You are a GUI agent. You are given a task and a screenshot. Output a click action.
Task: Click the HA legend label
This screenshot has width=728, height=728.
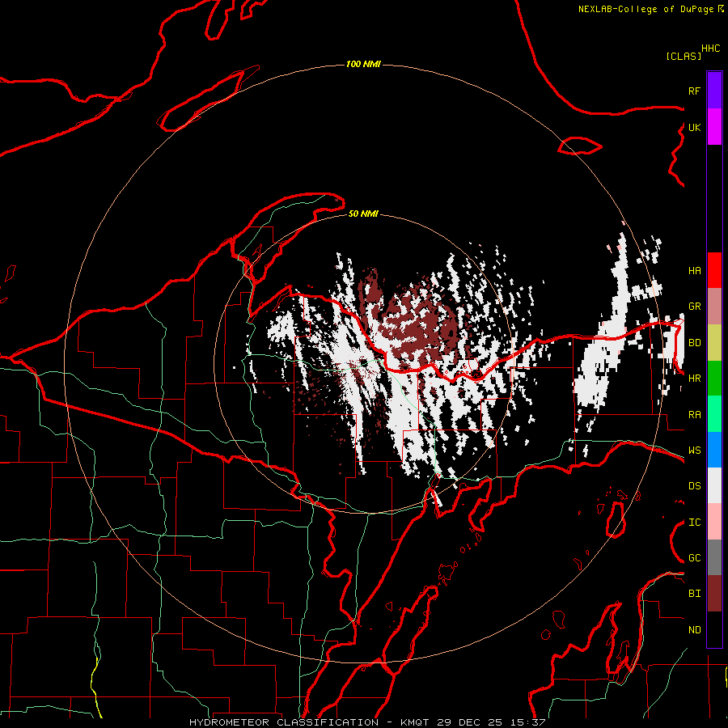coord(694,271)
